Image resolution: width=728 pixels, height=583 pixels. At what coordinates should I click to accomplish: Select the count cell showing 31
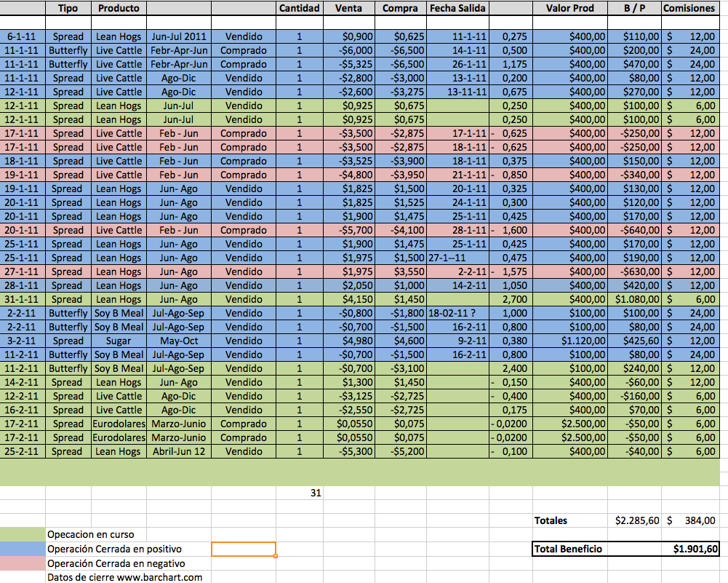[x=300, y=493]
